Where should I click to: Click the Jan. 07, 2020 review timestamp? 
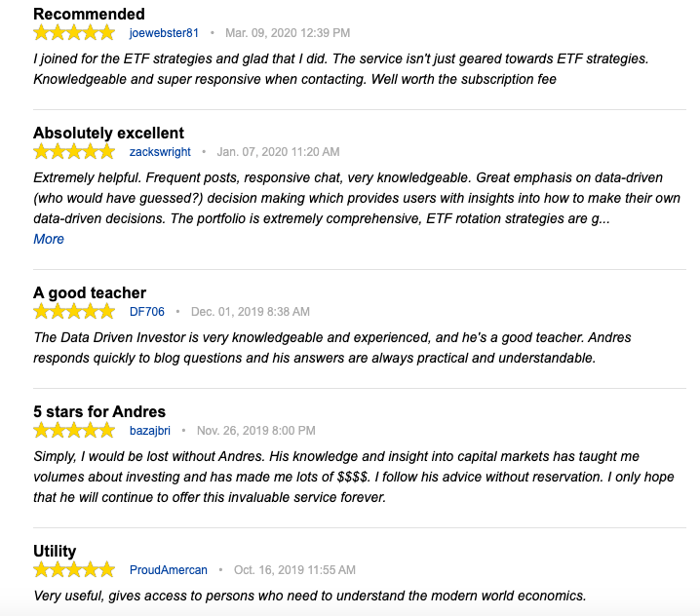click(x=278, y=152)
